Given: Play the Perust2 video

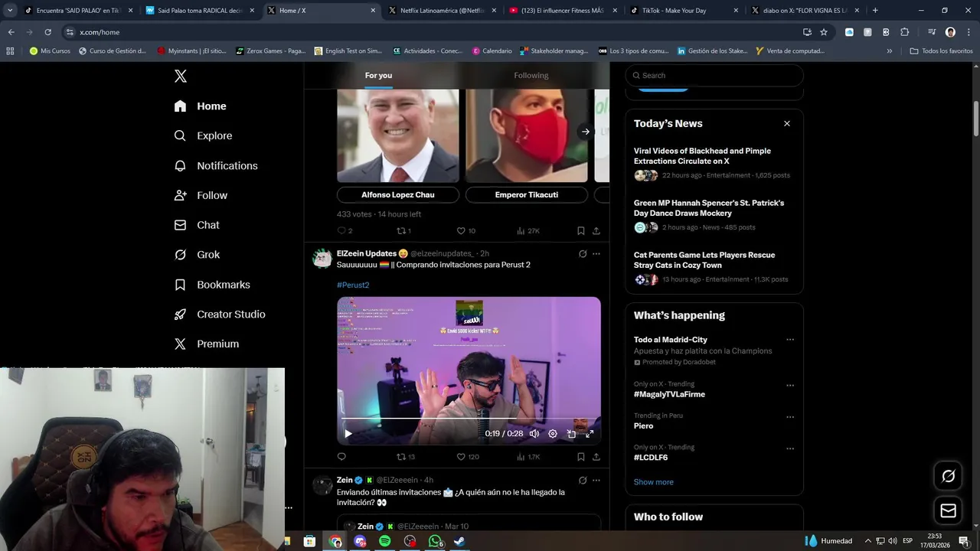Looking at the screenshot, I should (x=348, y=433).
